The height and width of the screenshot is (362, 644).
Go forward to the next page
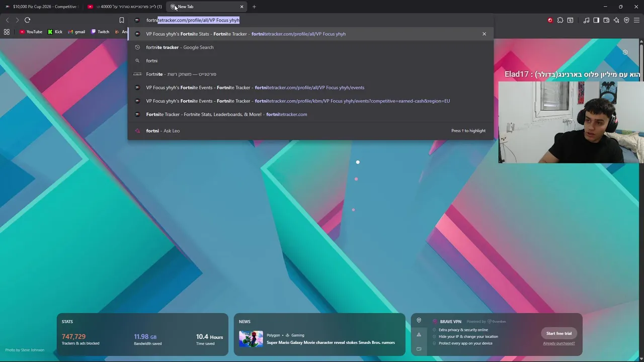[x=17, y=20]
